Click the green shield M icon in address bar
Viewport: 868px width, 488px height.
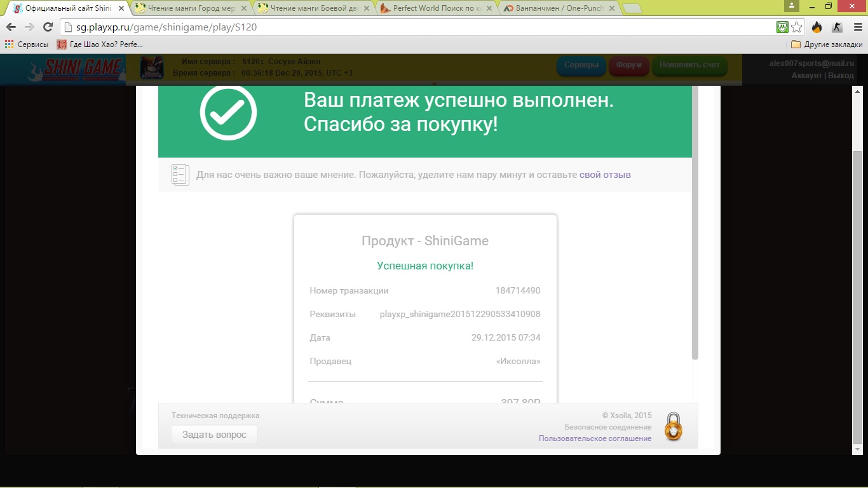click(x=783, y=27)
